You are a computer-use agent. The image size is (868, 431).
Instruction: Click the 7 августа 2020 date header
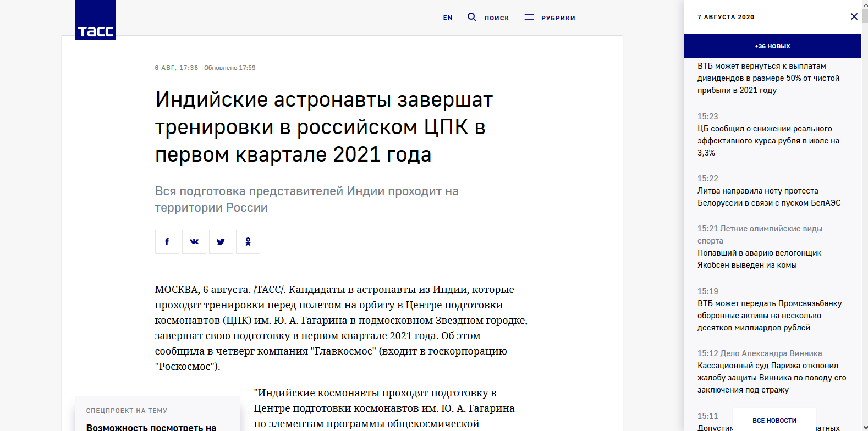pyautogui.click(x=726, y=17)
